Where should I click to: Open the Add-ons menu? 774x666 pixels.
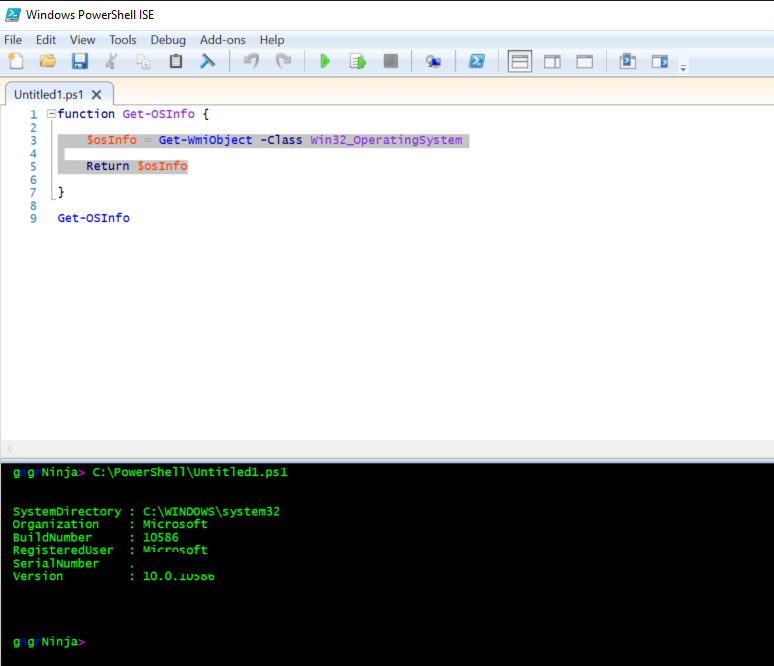(x=222, y=40)
